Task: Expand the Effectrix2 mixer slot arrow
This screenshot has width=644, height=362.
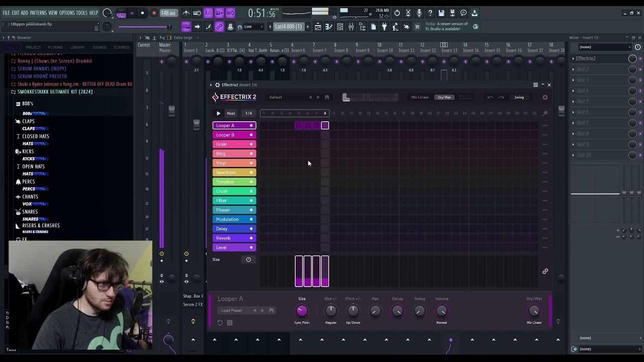Action: (x=573, y=59)
